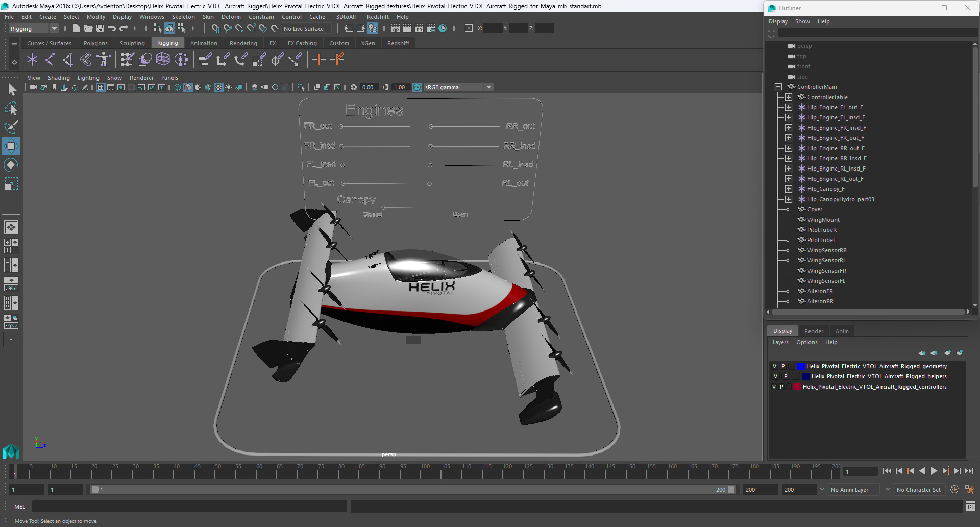The height and width of the screenshot is (527, 980).
Task: Toggle playback P of helpers layer
Action: [x=786, y=376]
